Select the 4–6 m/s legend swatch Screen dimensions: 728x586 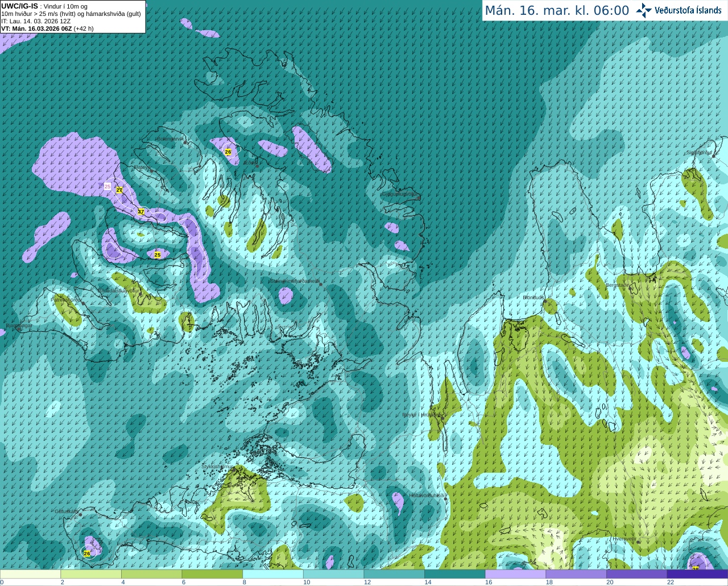point(151,573)
